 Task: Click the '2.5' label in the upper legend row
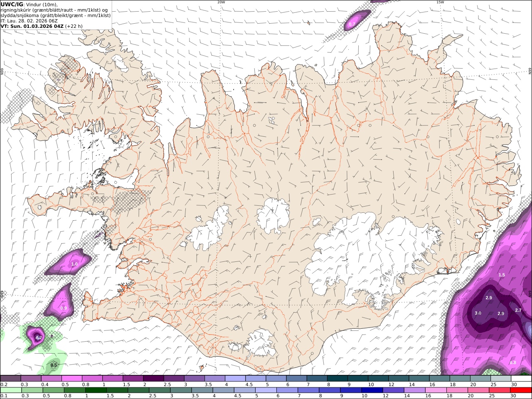pos(167,384)
